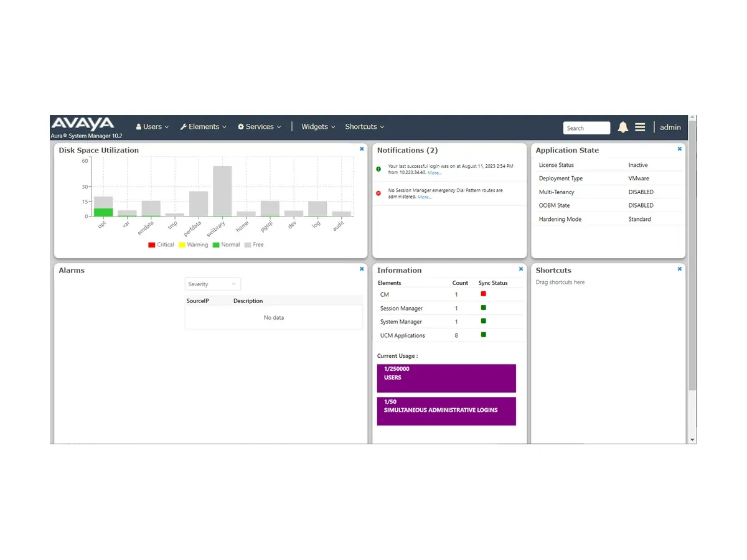Open the notifications bell icon
This screenshot has height=560, width=747.
tap(622, 128)
